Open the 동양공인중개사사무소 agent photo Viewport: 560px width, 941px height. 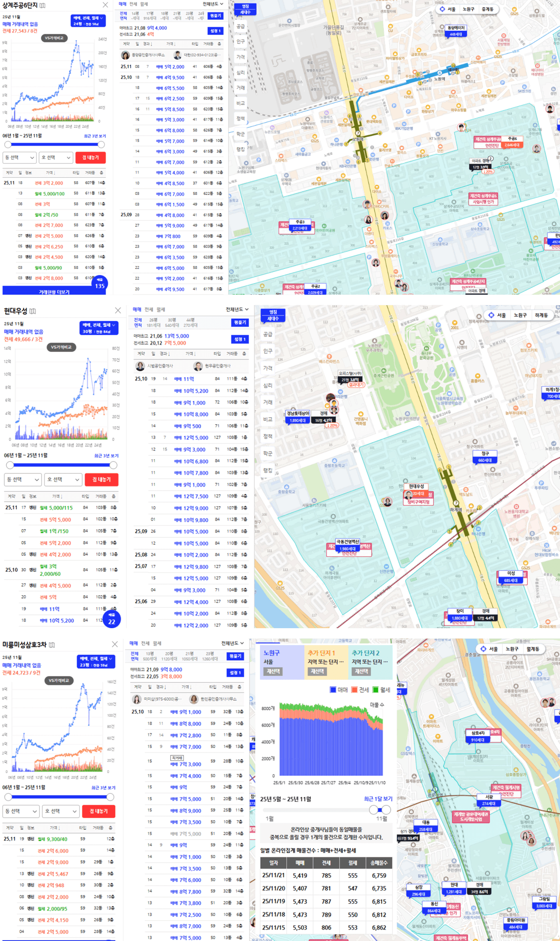pyautogui.click(x=125, y=55)
